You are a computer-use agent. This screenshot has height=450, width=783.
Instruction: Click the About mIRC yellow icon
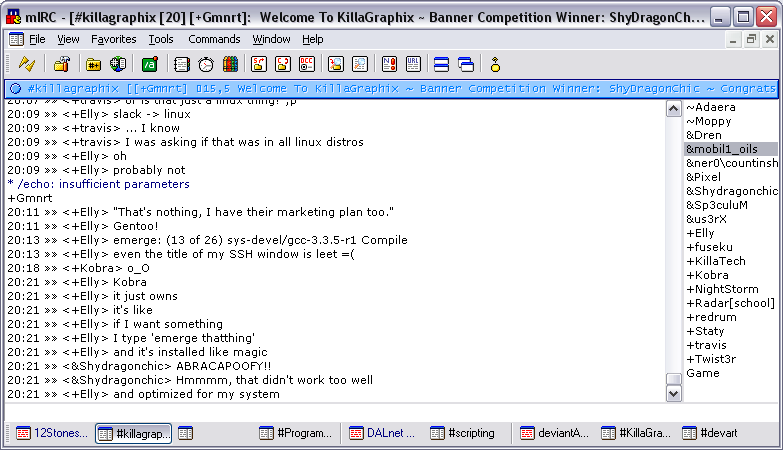pos(495,64)
